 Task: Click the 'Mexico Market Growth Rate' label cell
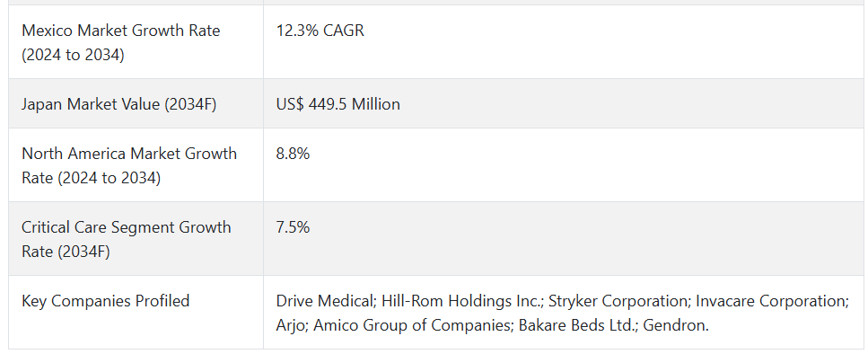click(x=136, y=42)
